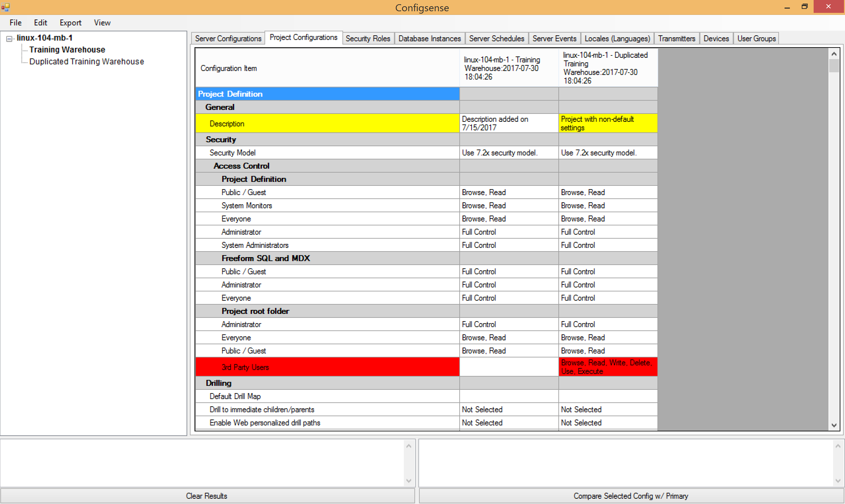Select Duplicated Training Warehouse tree item

click(86, 61)
